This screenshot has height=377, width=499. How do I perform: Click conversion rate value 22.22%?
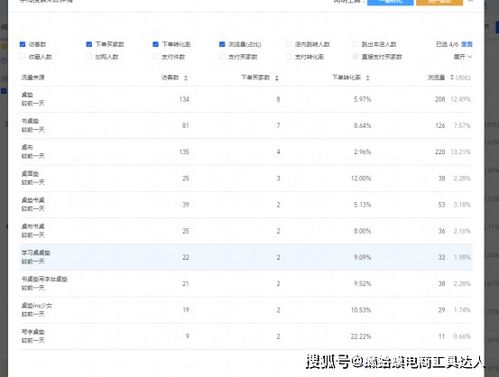pos(361,336)
